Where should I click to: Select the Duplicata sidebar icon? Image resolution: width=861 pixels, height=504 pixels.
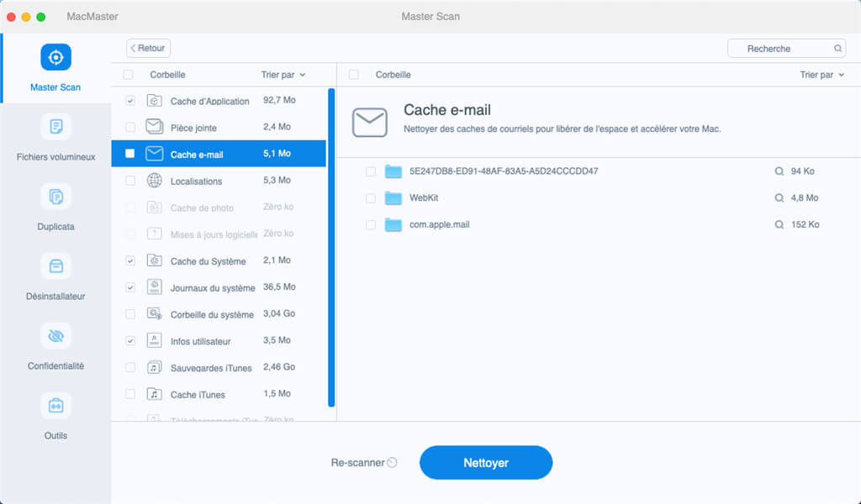click(x=55, y=197)
